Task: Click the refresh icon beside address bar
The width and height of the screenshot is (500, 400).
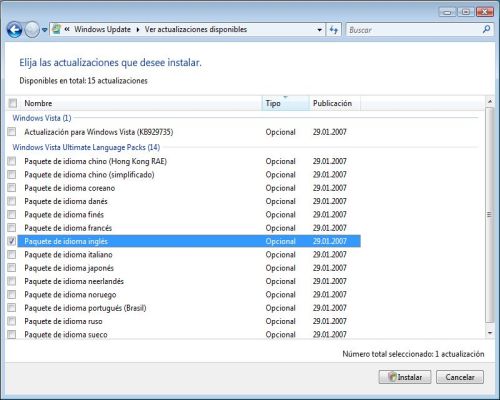Action: 333,30
